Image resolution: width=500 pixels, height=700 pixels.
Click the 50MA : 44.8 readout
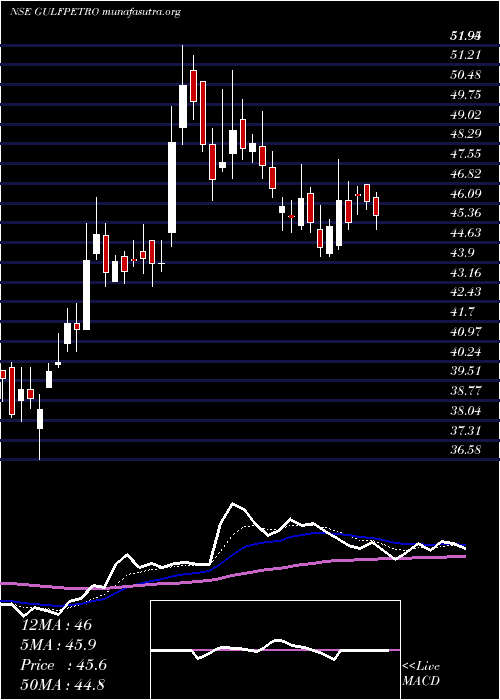[62, 685]
